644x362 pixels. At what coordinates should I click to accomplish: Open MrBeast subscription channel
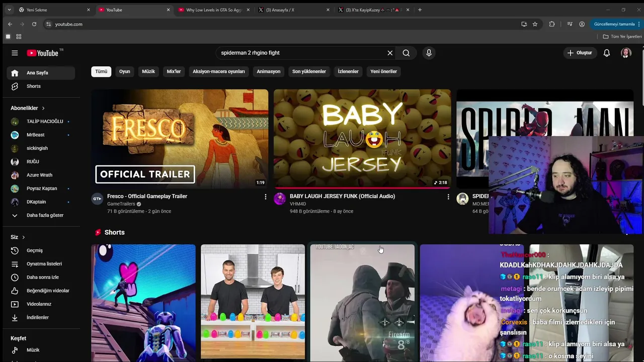point(41,135)
